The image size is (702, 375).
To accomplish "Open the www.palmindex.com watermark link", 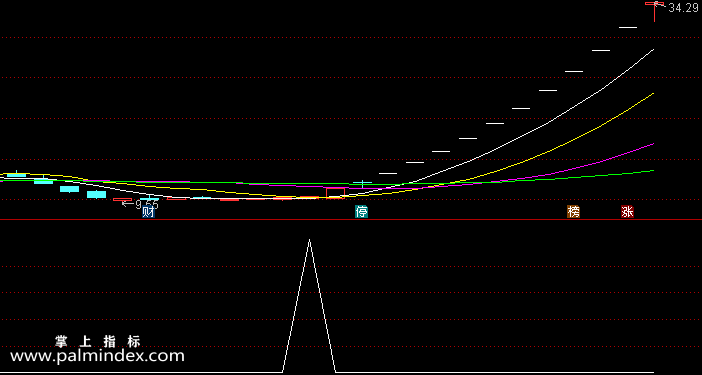I will (x=97, y=356).
